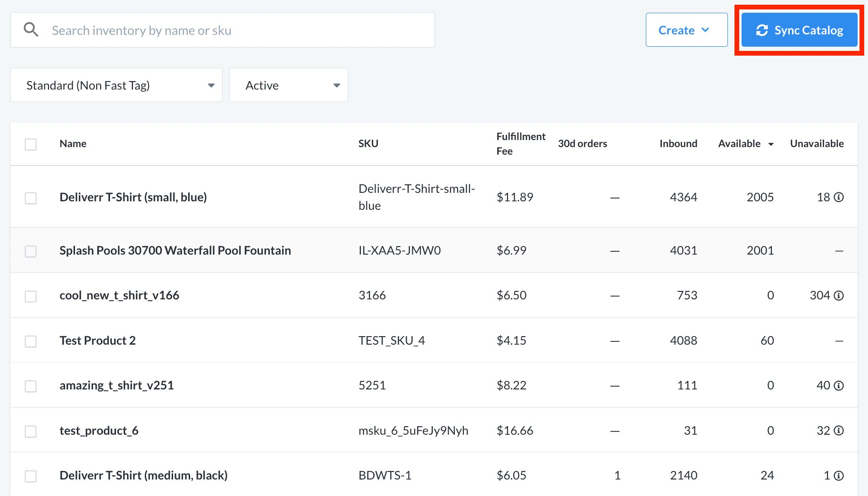Click the info icon on test_product_6 row

pyautogui.click(x=839, y=430)
